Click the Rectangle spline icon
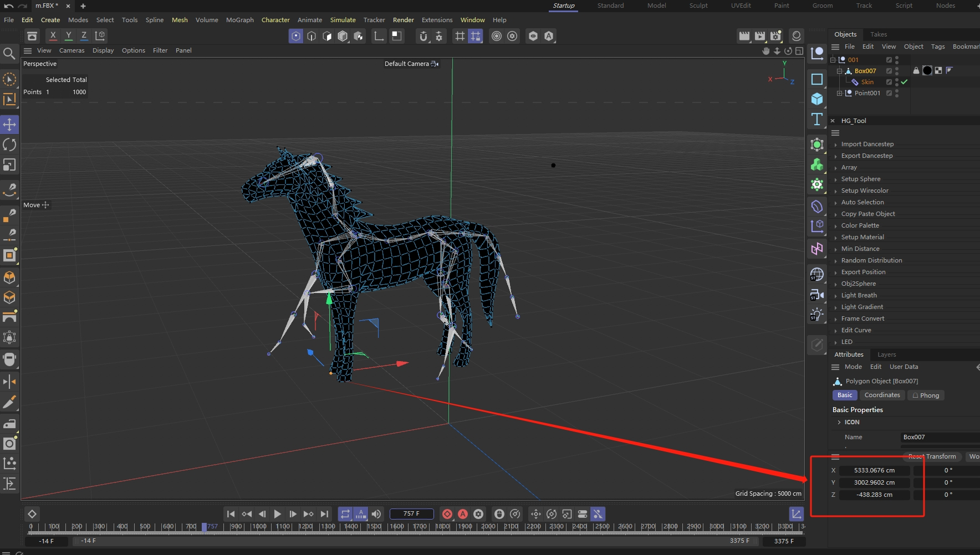Viewport: 980px width, 555px height. coord(817,79)
